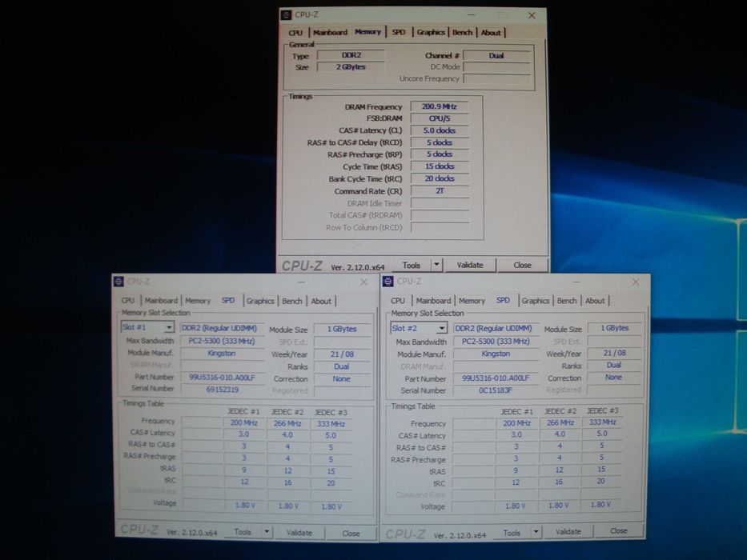Open Graphics tab in the top Memory window

(x=431, y=32)
